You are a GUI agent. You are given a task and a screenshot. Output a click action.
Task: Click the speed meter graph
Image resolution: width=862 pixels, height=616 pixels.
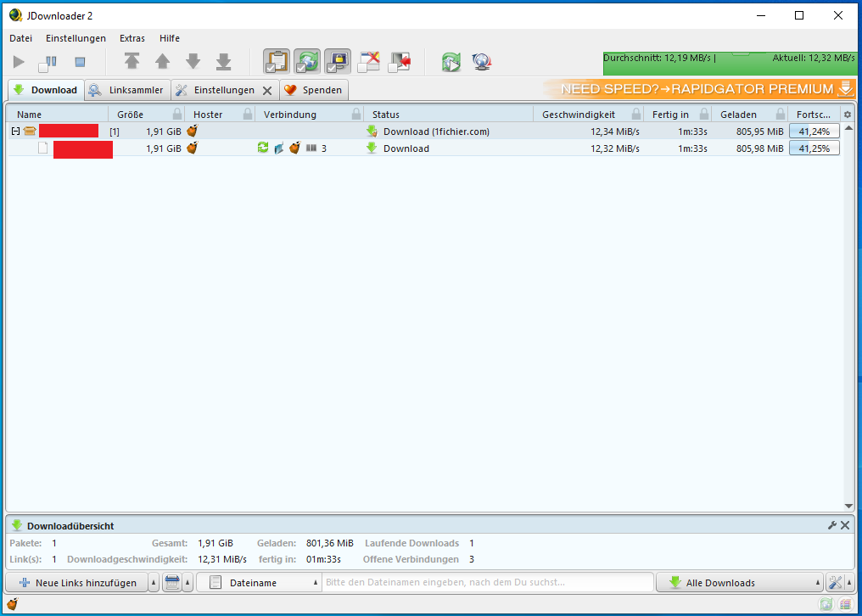coord(730,64)
